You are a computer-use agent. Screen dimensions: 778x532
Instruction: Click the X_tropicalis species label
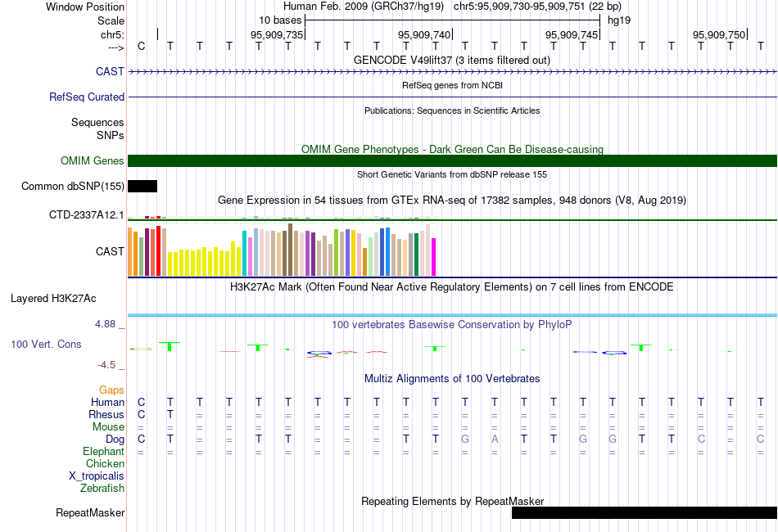point(97,476)
